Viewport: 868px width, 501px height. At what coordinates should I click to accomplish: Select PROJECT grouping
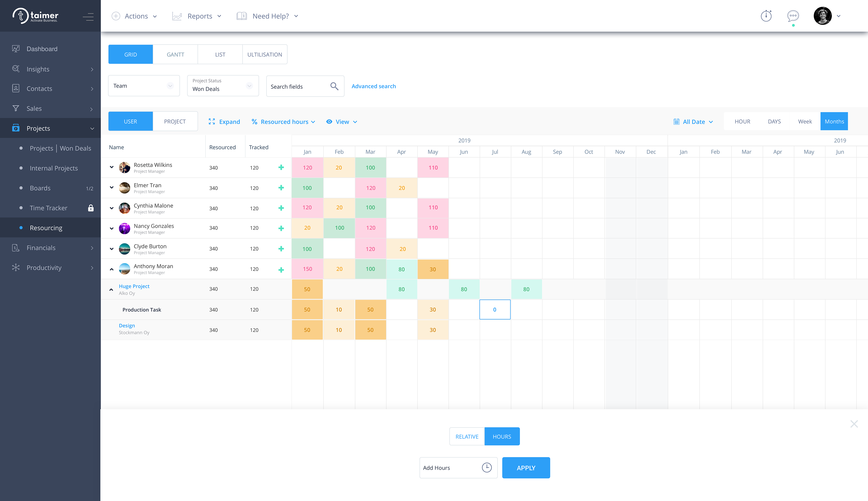click(175, 121)
